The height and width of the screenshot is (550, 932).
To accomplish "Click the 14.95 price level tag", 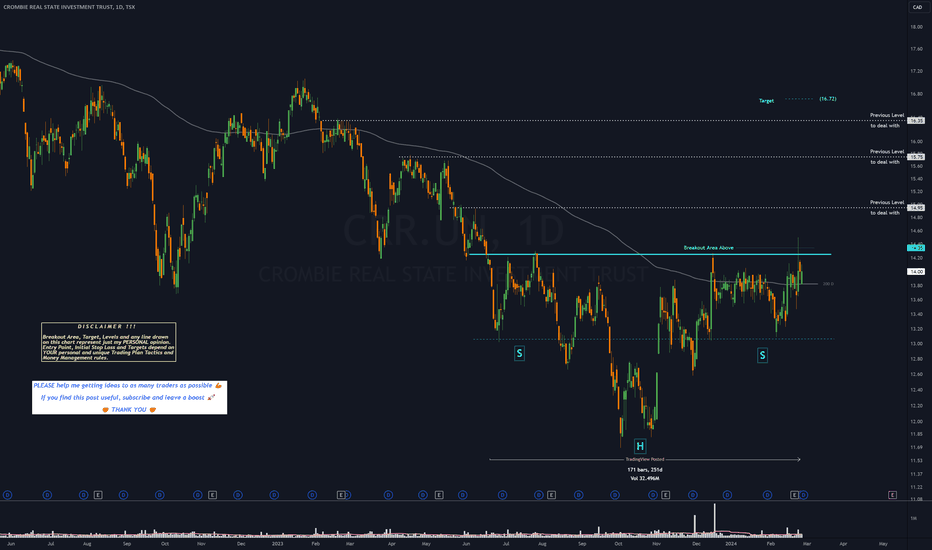I will coord(916,208).
